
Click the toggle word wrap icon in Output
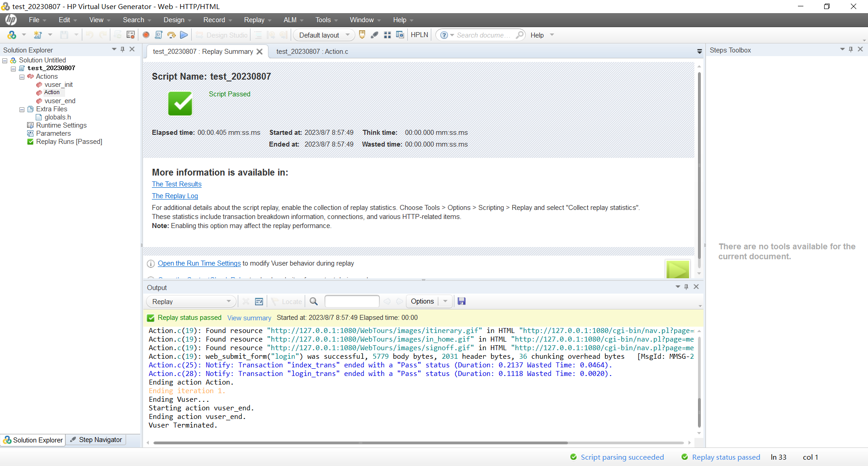pyautogui.click(x=259, y=301)
